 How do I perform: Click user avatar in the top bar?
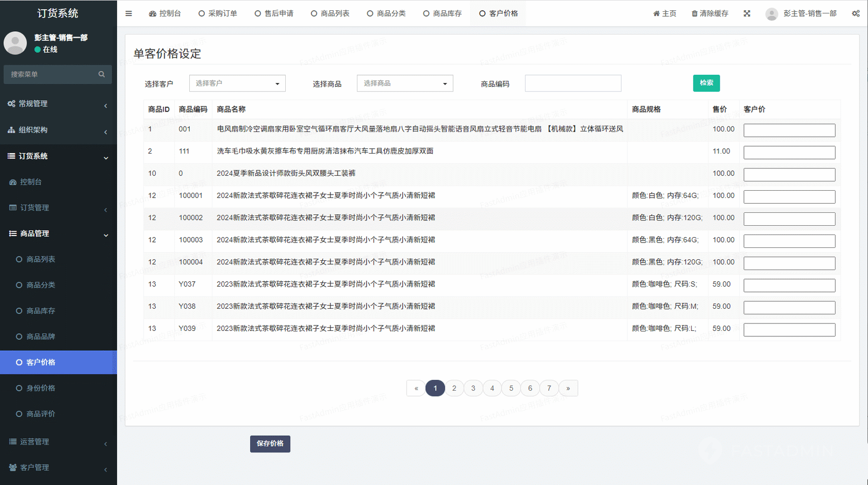(x=771, y=13)
